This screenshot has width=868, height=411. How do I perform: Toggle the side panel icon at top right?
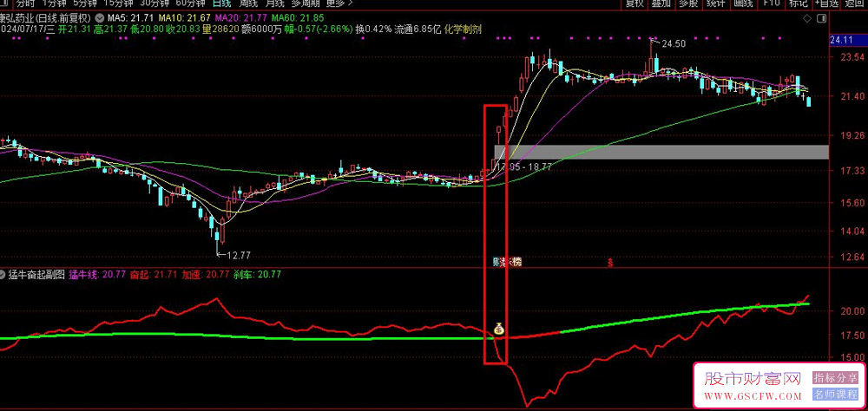coord(822,18)
